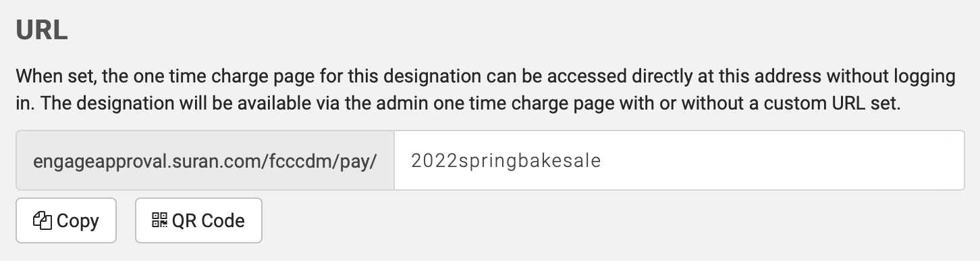The image size is (980, 261).
Task: Click the 'When set' sentence of the help text
Action: 485,76
